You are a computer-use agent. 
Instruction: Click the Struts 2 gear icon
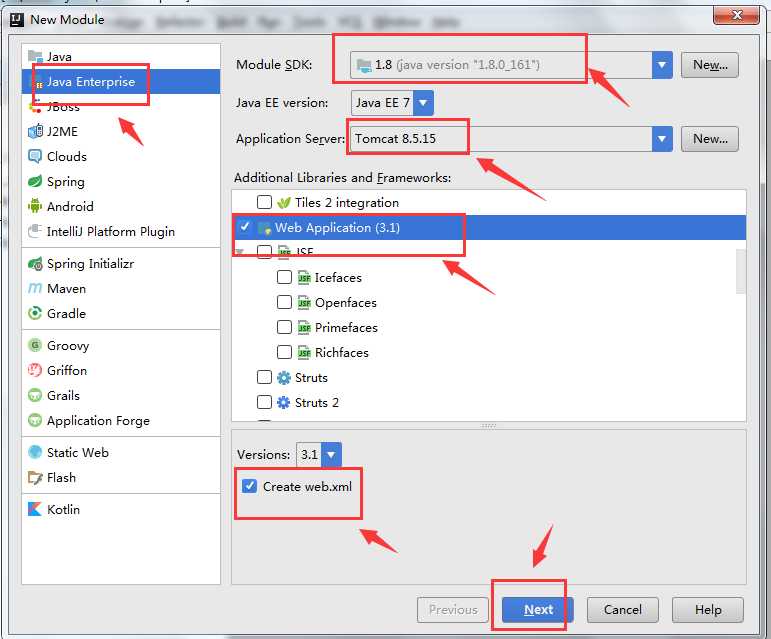284,403
